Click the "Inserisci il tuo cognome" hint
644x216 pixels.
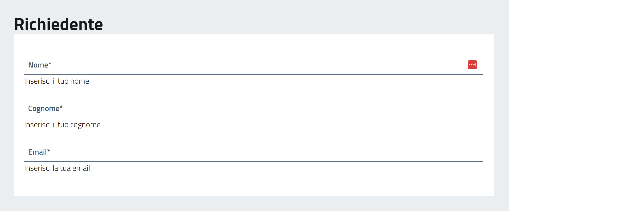[62, 125]
